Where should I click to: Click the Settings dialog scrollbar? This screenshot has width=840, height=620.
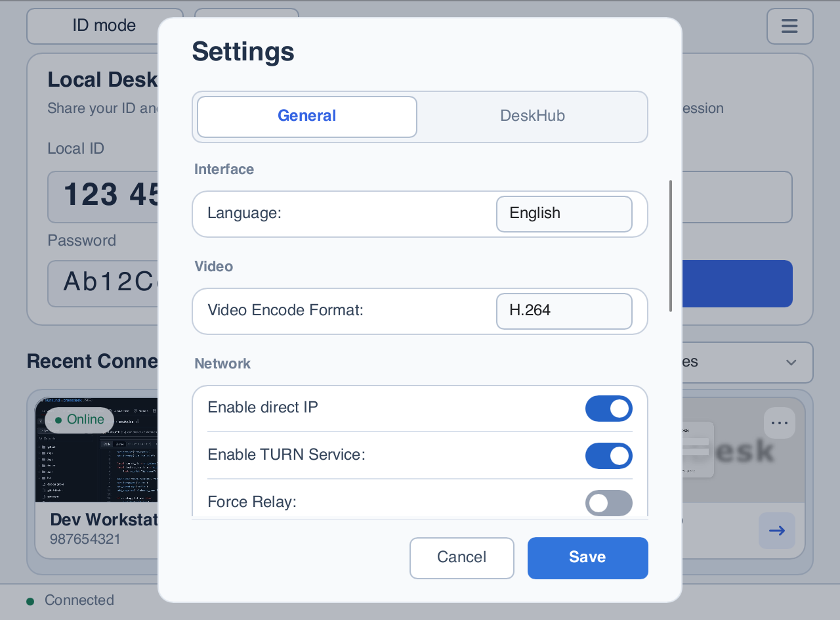[670, 246]
